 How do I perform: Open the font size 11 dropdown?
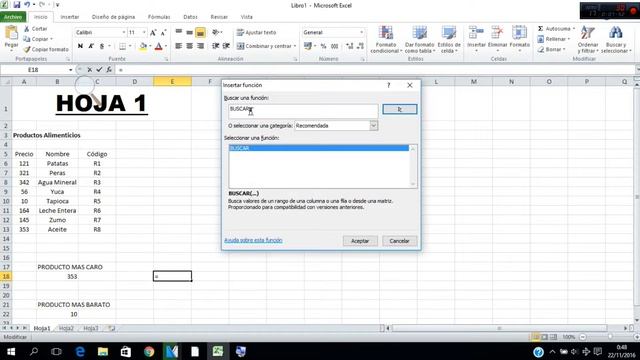tap(144, 32)
